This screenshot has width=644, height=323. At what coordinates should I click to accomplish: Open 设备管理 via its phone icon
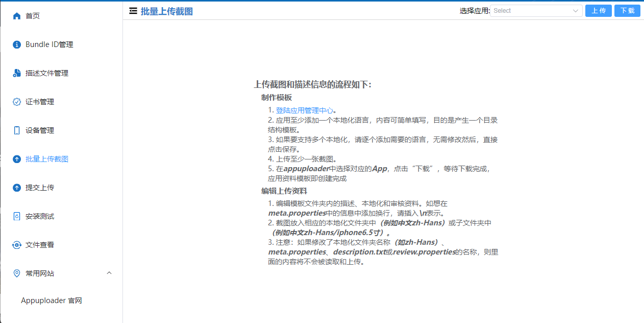16,130
